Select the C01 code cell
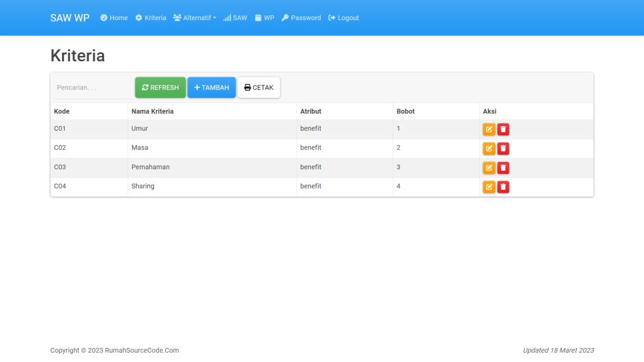The width and height of the screenshot is (644, 362). click(89, 129)
